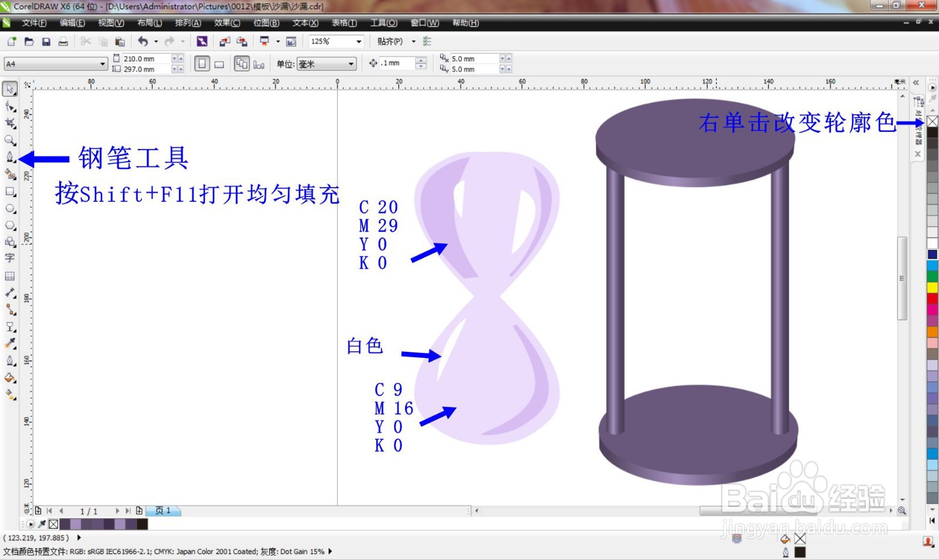
Task: Select the Text tool
Action: [x=9, y=259]
